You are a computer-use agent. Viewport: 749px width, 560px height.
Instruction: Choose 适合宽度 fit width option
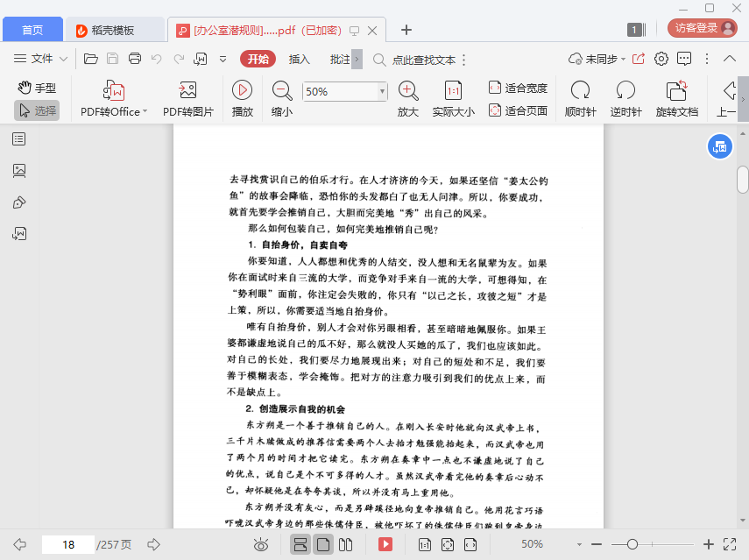[x=519, y=88]
